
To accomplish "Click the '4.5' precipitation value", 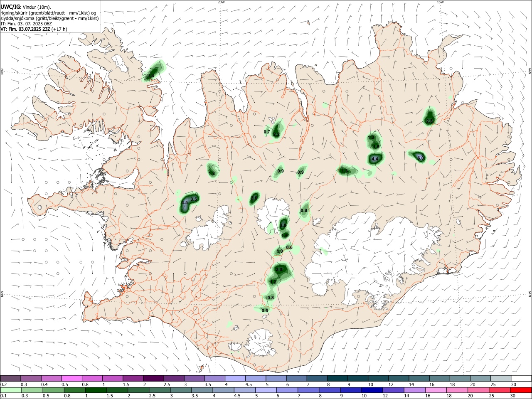I will (185, 202).
